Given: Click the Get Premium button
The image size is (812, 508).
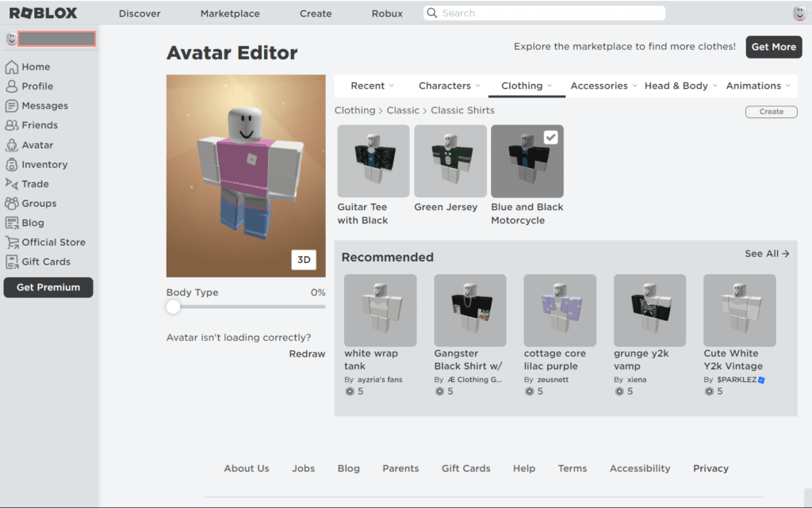Looking at the screenshot, I should coord(48,288).
